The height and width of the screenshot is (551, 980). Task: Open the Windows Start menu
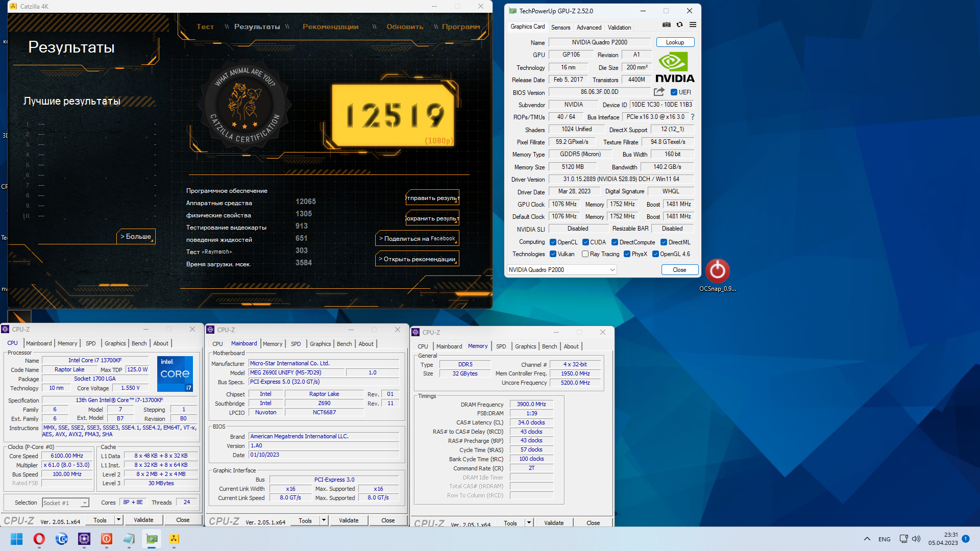(16, 539)
